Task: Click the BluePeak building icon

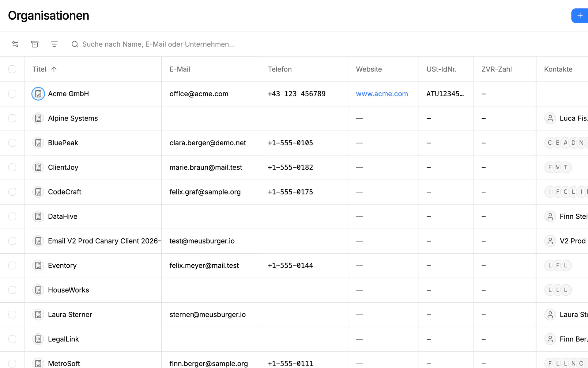Action: 38,143
